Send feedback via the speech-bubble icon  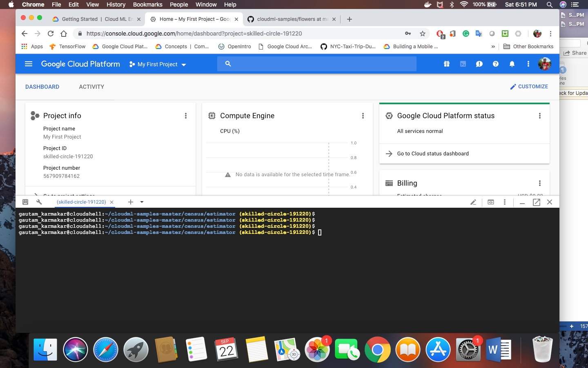tap(479, 64)
